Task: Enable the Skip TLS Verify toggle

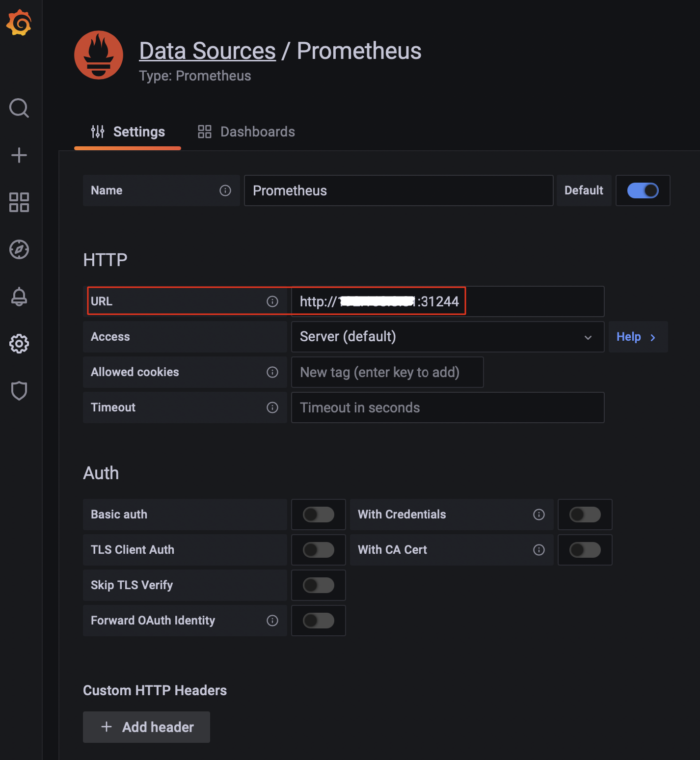Action: coord(318,585)
